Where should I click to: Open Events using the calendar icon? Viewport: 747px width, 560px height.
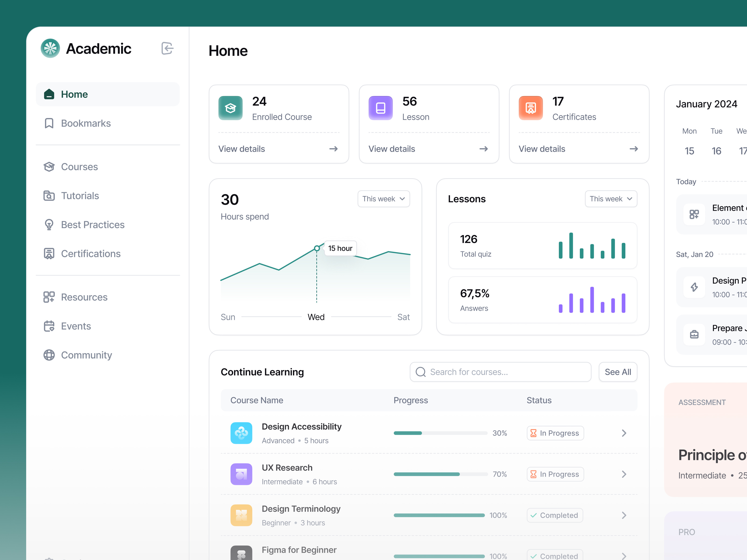(49, 326)
